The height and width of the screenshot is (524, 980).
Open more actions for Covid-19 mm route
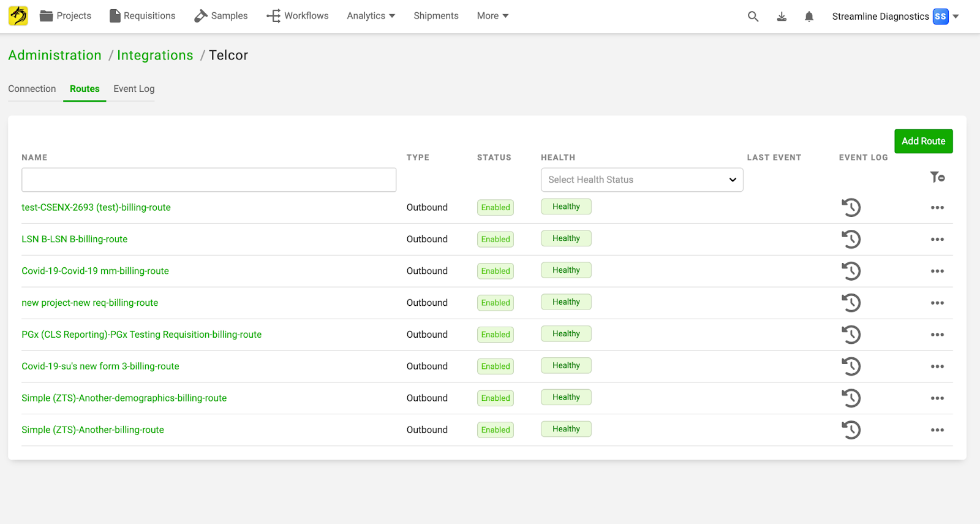click(x=937, y=271)
